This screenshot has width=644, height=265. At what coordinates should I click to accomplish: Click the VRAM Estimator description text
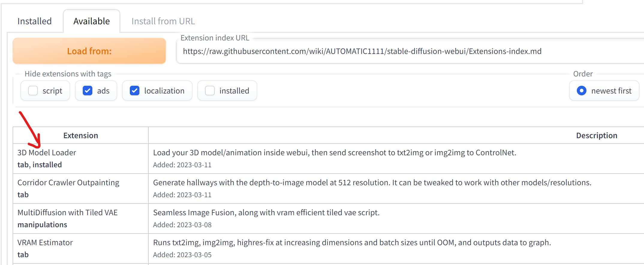point(352,243)
